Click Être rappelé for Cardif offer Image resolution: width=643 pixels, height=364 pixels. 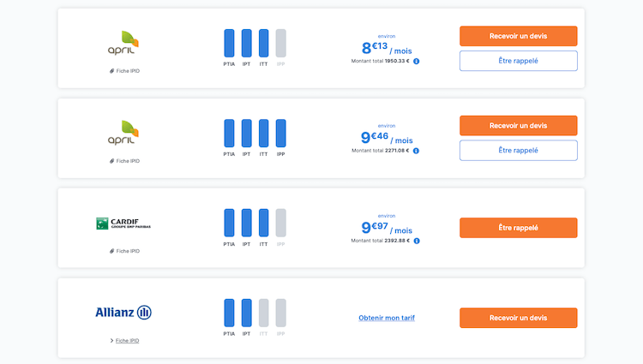(519, 228)
